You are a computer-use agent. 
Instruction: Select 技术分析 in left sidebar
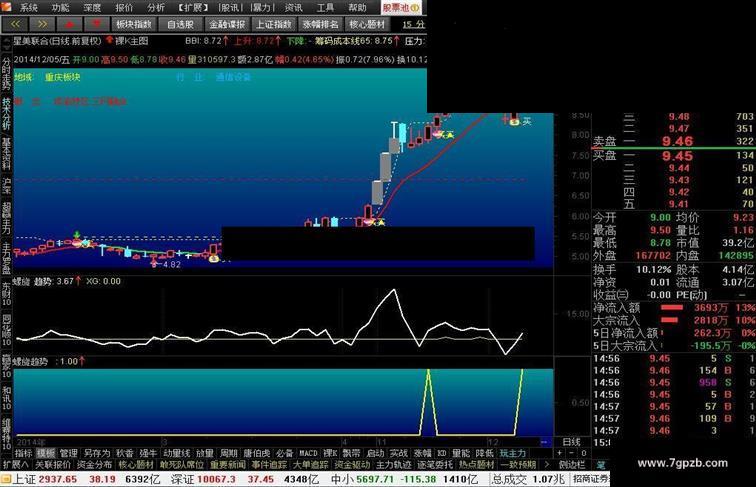click(x=6, y=114)
